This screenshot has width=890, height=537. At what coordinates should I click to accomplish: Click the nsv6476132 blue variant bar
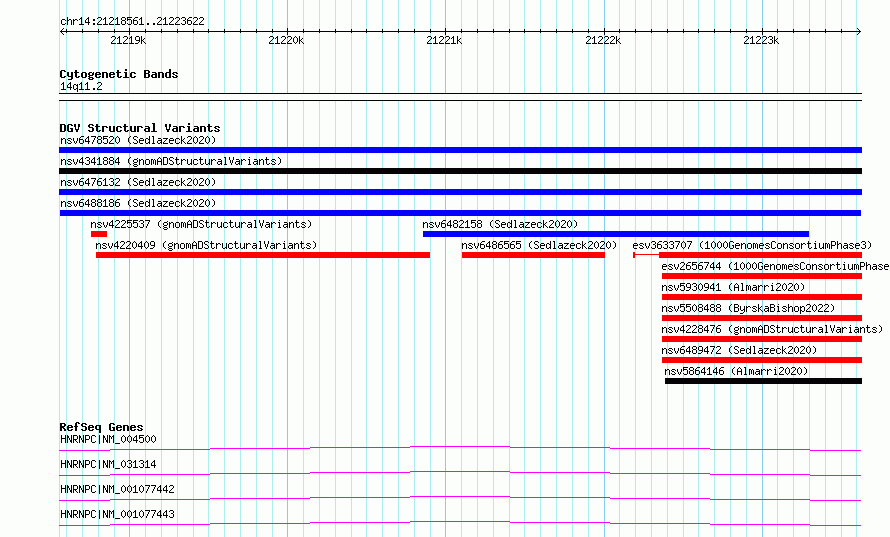tap(460, 192)
